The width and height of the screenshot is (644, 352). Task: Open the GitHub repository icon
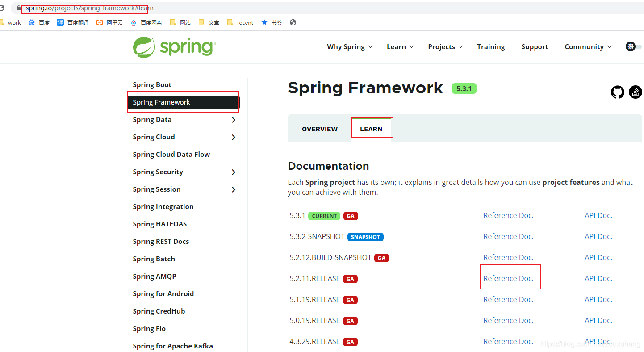pyautogui.click(x=618, y=92)
